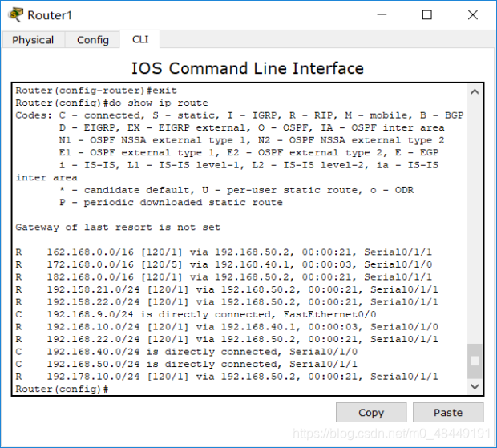Open the Config tab
497x448 pixels.
pos(92,40)
